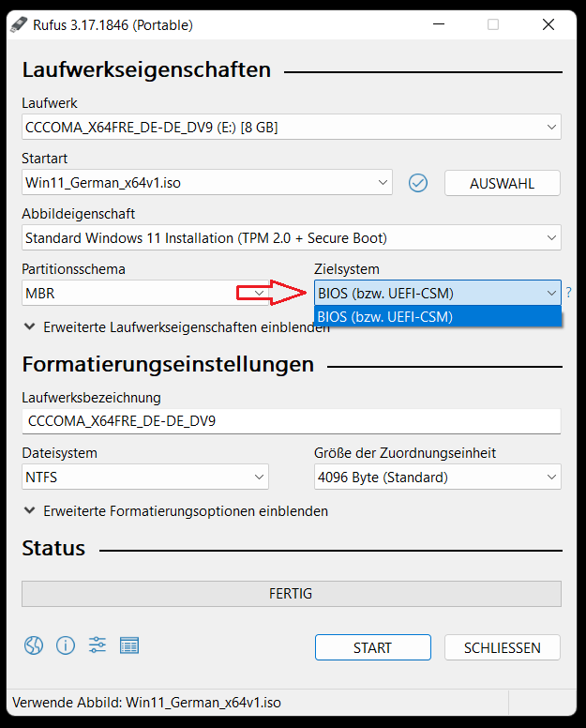586x728 pixels.
Task: Click the FERTIG status progress bar
Action: [x=292, y=593]
